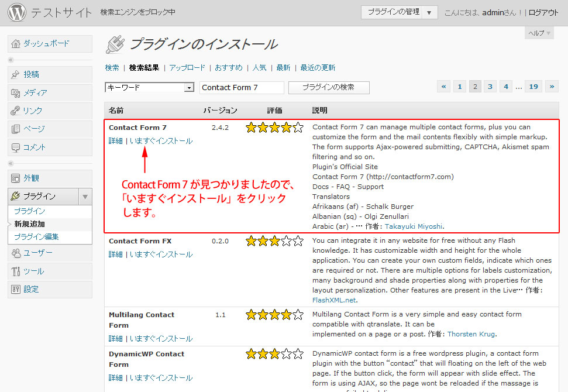The width and height of the screenshot is (568, 392).
Task: Go to results page 4
Action: (506, 87)
